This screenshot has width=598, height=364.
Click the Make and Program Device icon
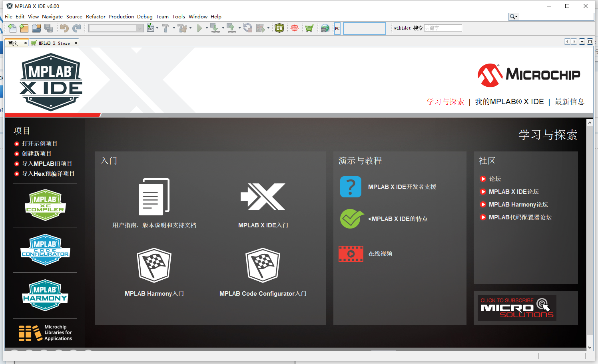[x=215, y=28]
